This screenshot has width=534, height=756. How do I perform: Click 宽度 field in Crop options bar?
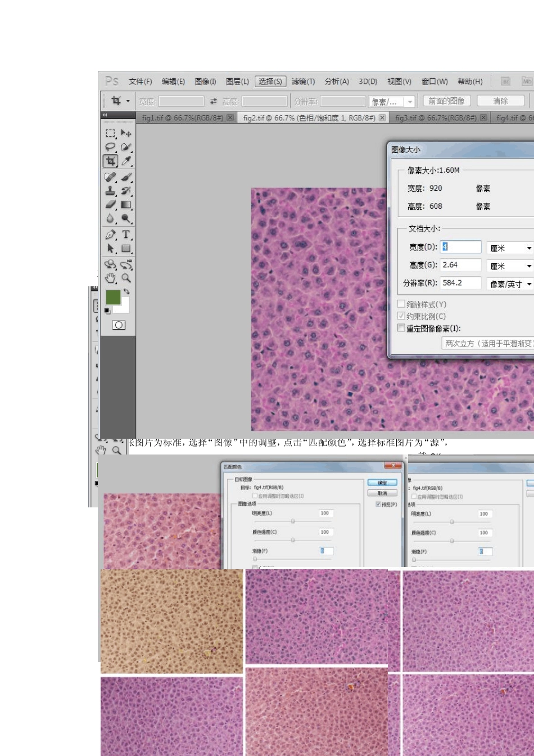point(181,101)
